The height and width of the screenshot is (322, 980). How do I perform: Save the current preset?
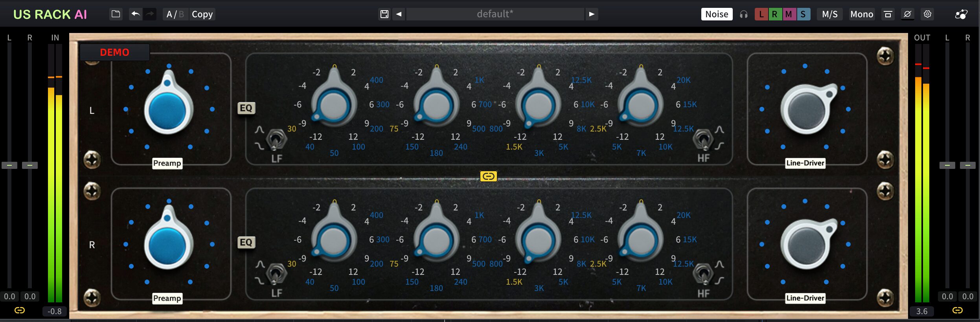(384, 14)
